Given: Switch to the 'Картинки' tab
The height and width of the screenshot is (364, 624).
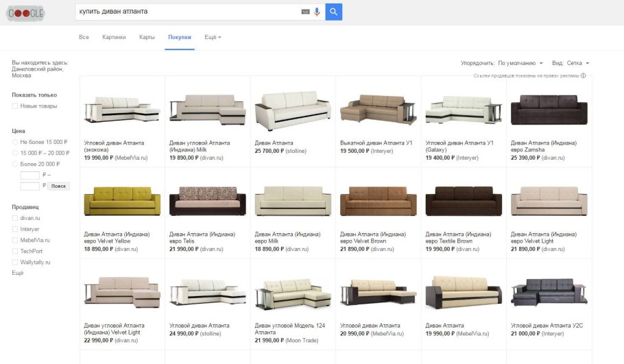Looking at the screenshot, I should coord(114,37).
